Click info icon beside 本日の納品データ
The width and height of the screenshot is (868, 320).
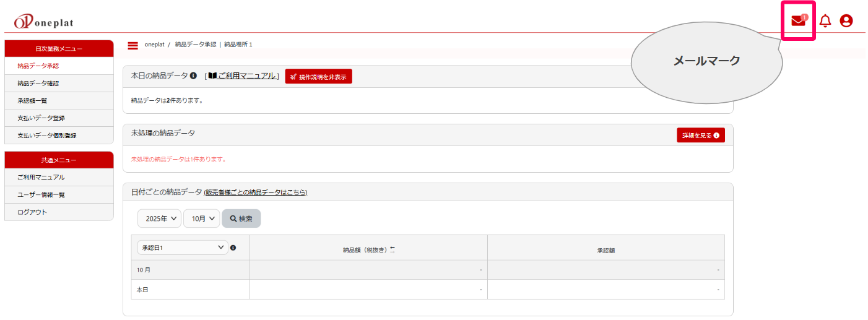194,76
